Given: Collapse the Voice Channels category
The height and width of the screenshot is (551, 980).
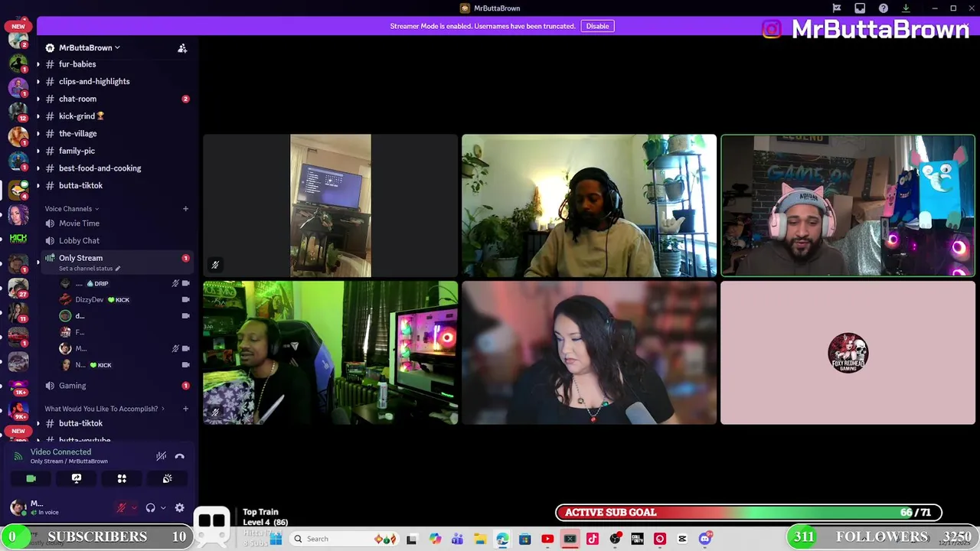Looking at the screenshot, I should (71, 209).
